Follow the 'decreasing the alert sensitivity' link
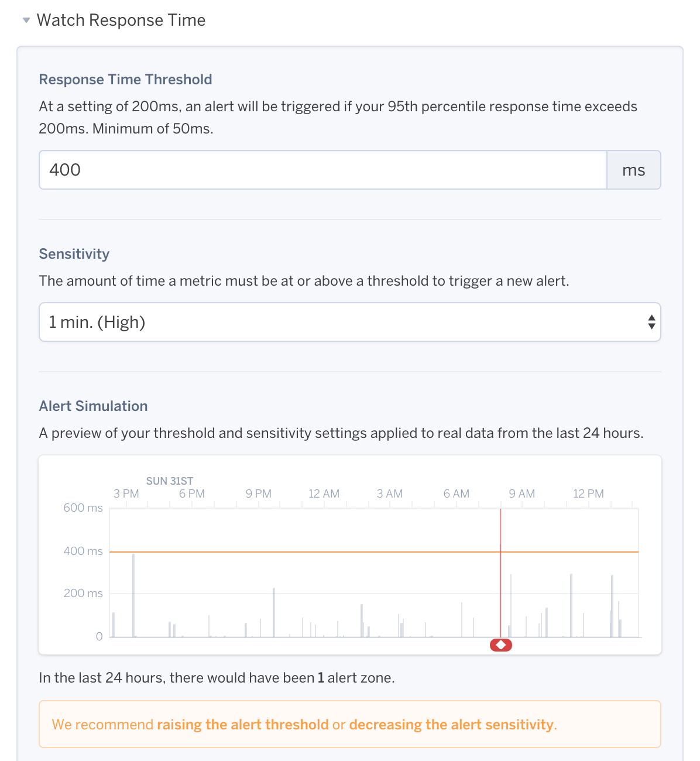Image resolution: width=700 pixels, height=761 pixels. pyautogui.click(x=451, y=725)
